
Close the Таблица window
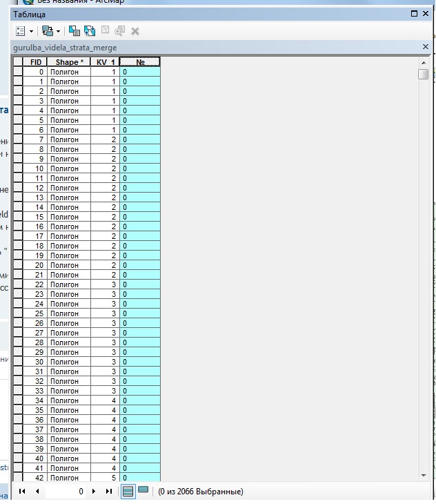pyautogui.click(x=426, y=14)
